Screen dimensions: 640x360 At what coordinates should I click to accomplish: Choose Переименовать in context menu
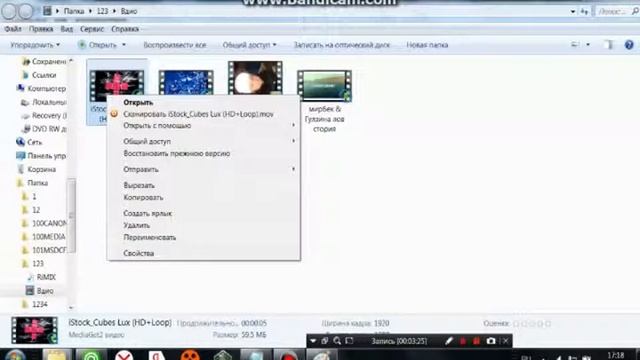point(149,238)
